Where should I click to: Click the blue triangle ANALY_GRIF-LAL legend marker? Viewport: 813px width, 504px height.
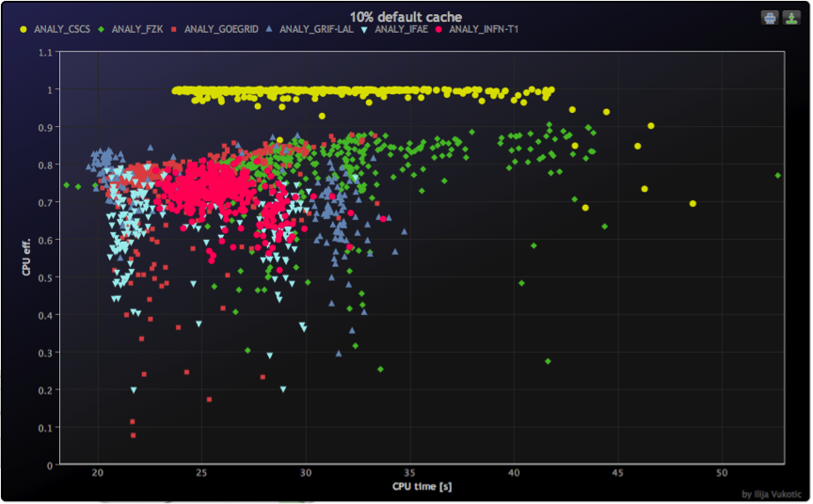(x=270, y=30)
